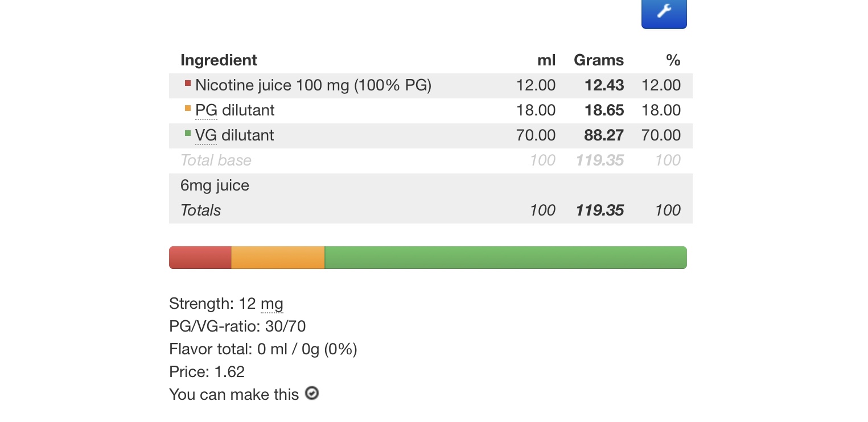
Task: Click the percent column header
Action: click(673, 60)
